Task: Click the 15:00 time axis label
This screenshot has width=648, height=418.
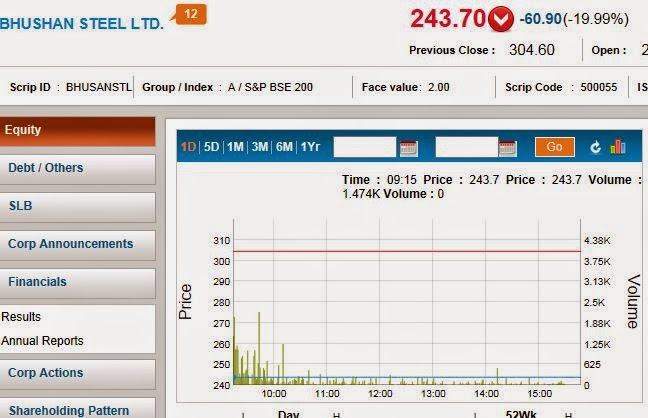Action: coord(539,394)
